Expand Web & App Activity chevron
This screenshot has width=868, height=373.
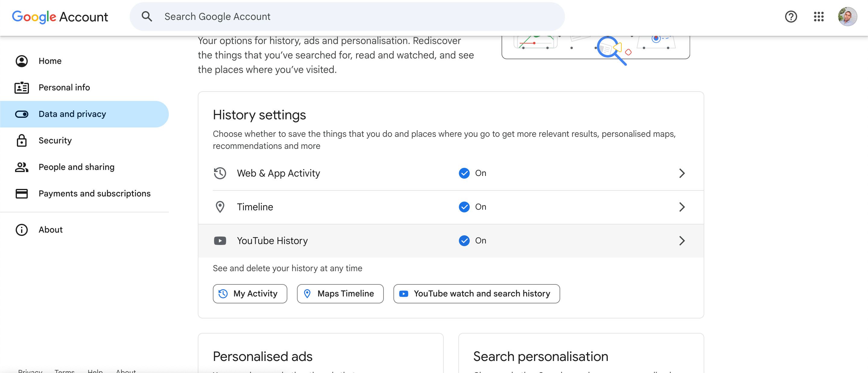point(682,173)
